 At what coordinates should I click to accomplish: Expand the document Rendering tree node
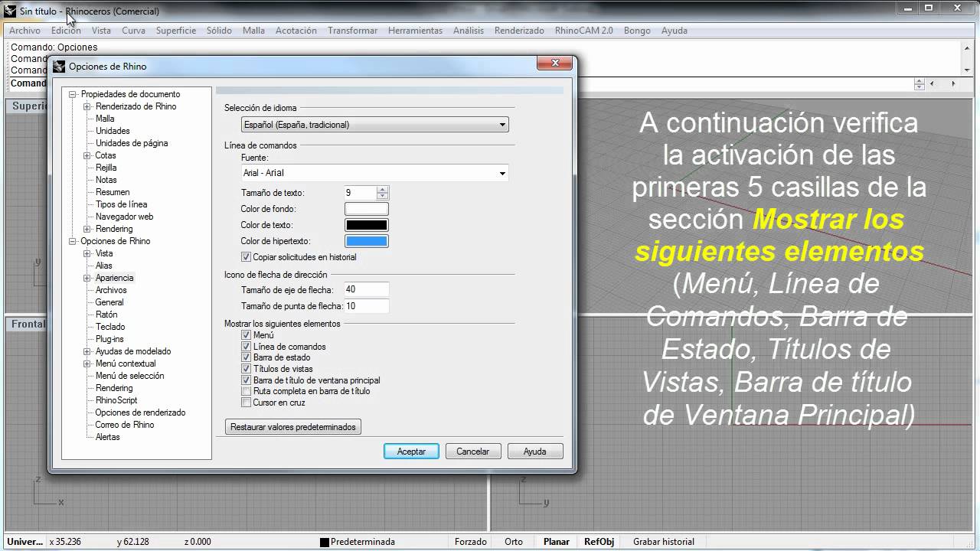point(87,229)
